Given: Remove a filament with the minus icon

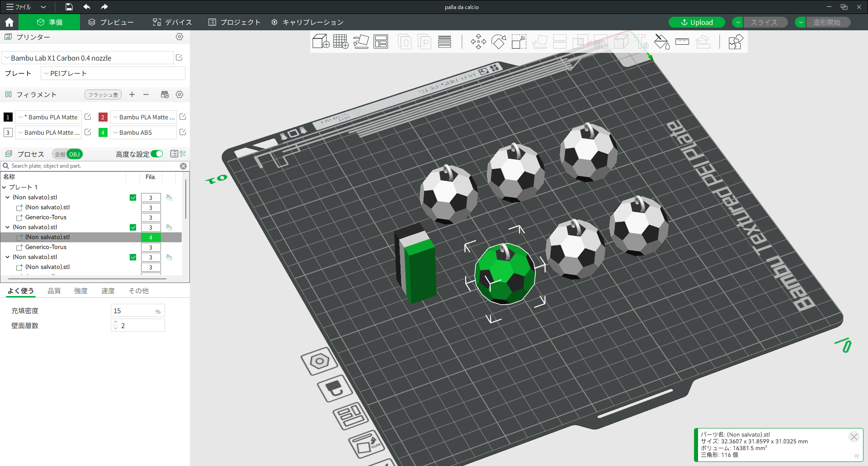Looking at the screenshot, I should [x=146, y=94].
